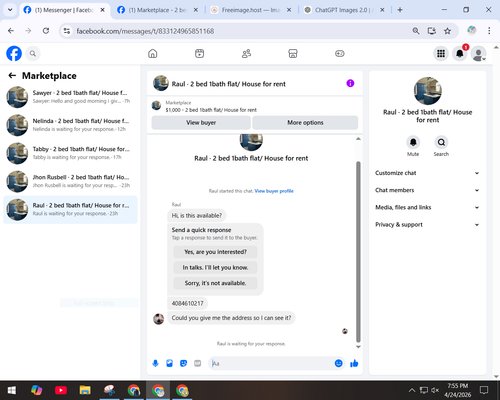Viewport: 500px width, 400px height.
Task: Switch to the Marketplace browser tab
Action: [158, 10]
